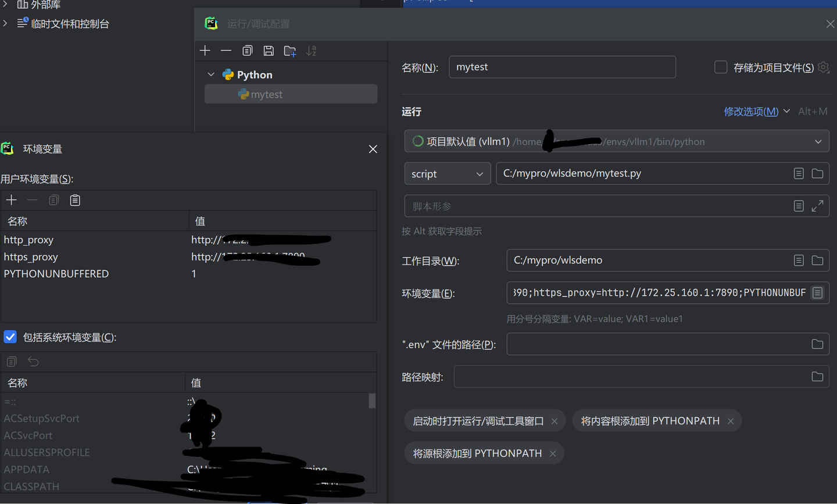This screenshot has width=837, height=504.
Task: Enable the 存储为项目文件 checkbox
Action: pos(720,67)
